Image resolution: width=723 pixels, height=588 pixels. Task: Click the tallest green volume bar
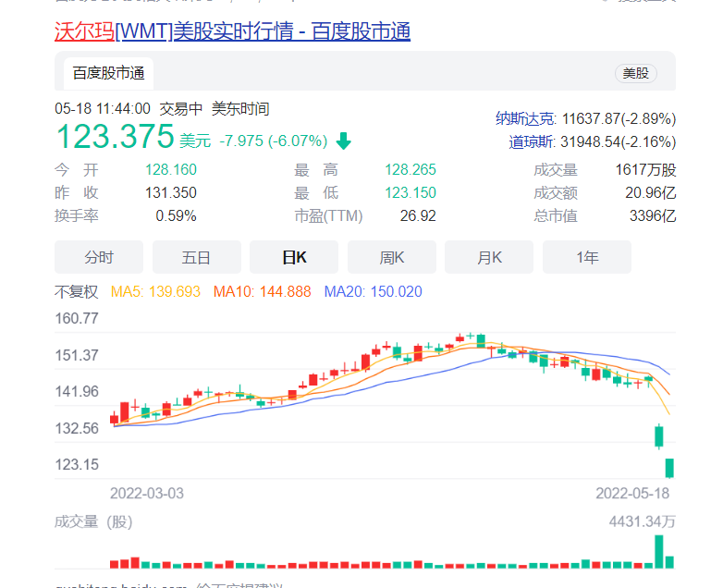click(659, 552)
